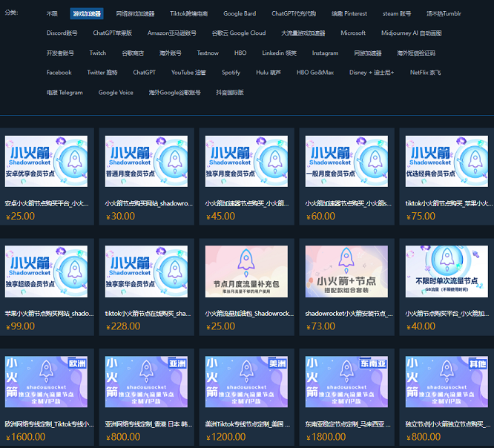Image resolution: width=494 pixels, height=448 pixels.
Task: Open the 东南亚 dedicated node thumbnail
Action: (346, 382)
